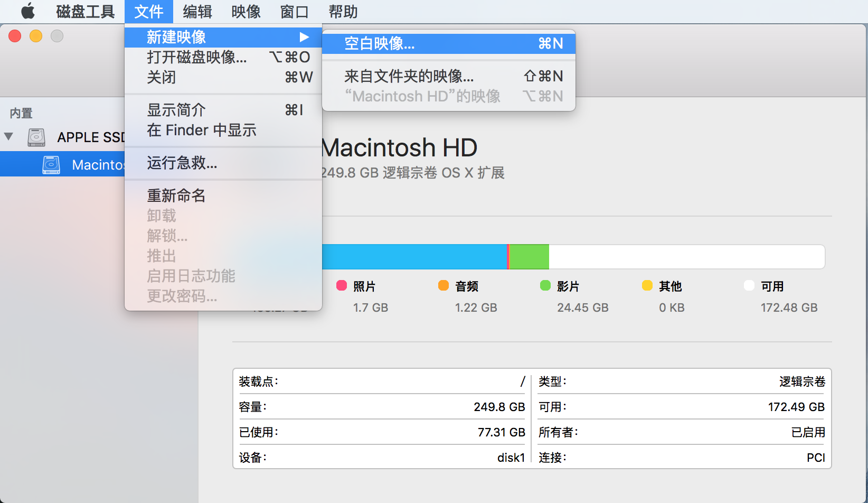Run 运行急救… from the menu
The width and height of the screenshot is (868, 503).
[223, 163]
